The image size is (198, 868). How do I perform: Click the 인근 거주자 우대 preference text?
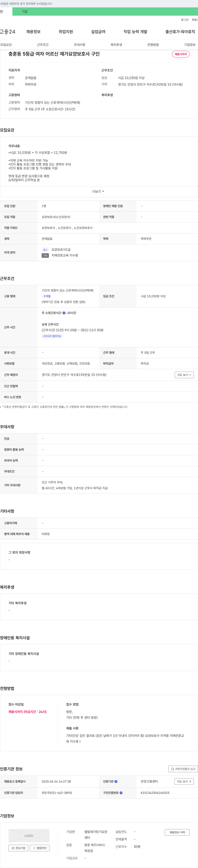point(52,483)
